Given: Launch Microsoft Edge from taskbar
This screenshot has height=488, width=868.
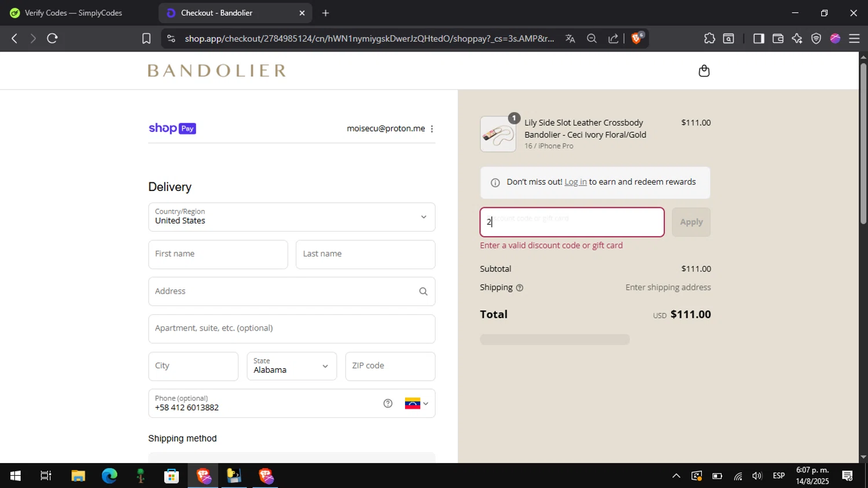Looking at the screenshot, I should coord(109,476).
